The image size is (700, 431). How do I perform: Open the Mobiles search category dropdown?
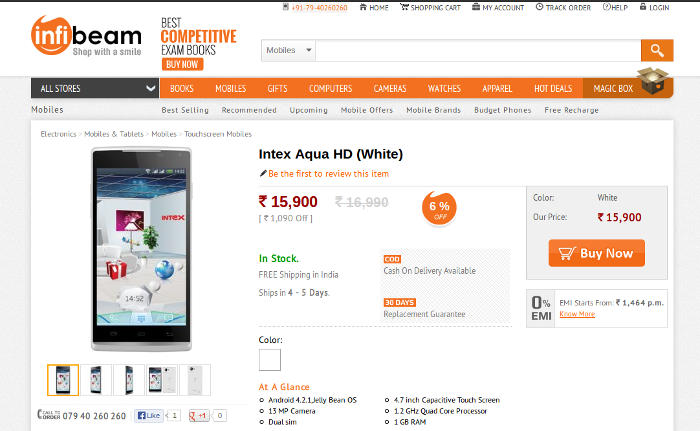point(288,50)
